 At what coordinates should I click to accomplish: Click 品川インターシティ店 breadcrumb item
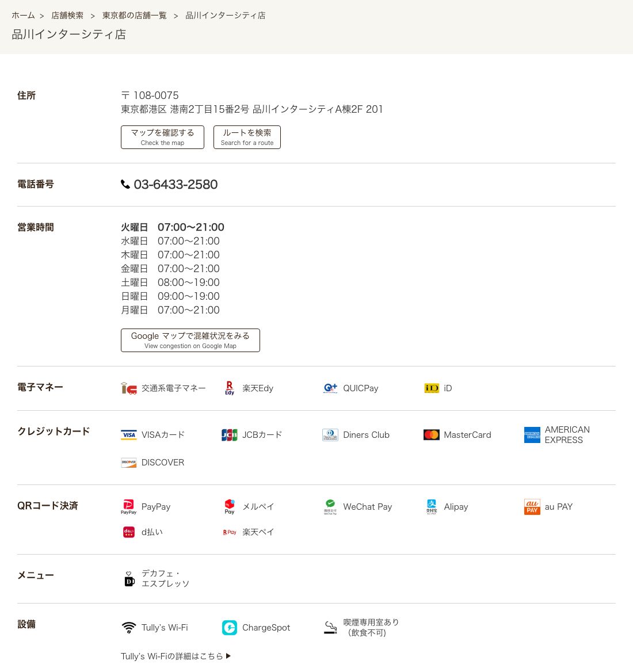point(226,16)
